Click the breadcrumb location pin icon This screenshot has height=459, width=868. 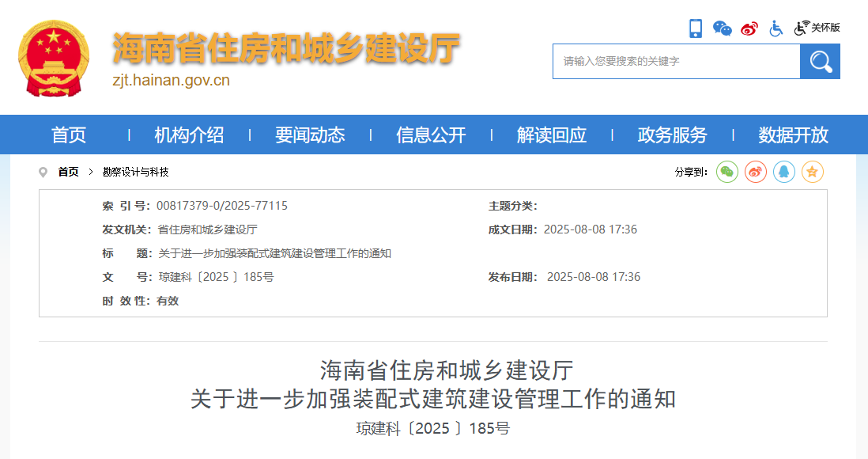43,171
